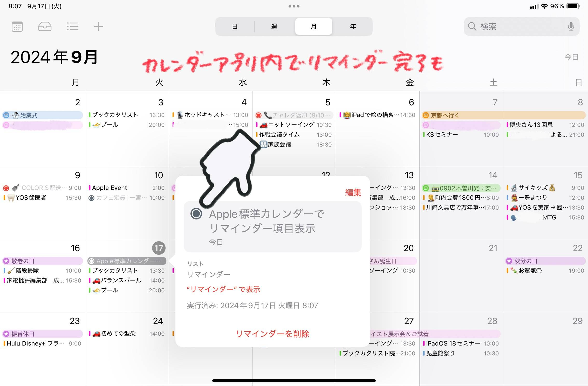Toggle チャレタ返却 reminder completion circle
Screen dimensions: 588x386
(258, 115)
